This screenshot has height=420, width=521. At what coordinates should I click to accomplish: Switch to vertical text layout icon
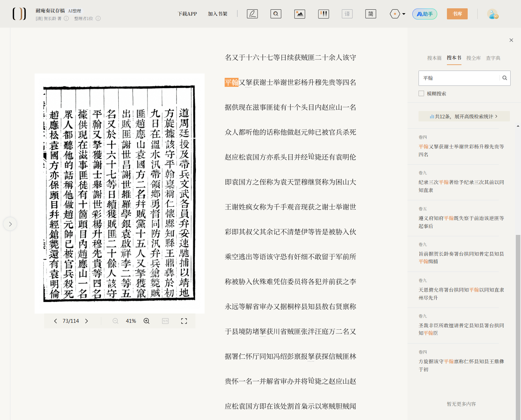pyautogui.click(x=323, y=14)
